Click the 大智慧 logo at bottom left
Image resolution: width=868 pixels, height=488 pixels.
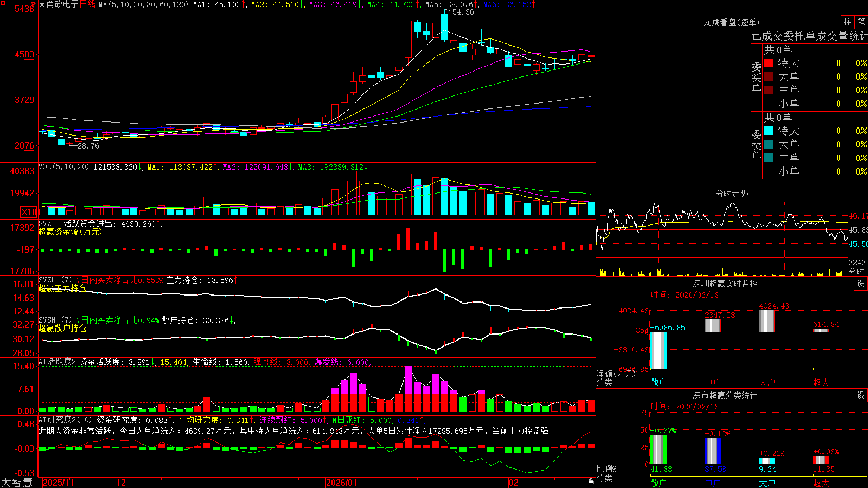(x=17, y=483)
